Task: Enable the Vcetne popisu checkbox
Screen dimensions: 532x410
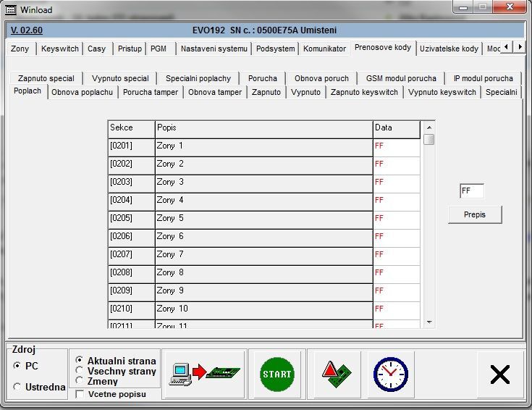Action: 80,395
